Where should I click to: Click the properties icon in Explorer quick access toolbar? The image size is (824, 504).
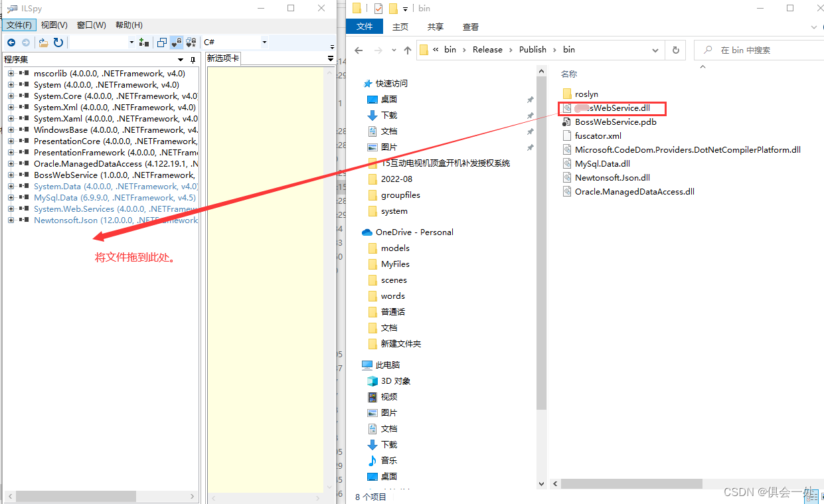click(378, 8)
